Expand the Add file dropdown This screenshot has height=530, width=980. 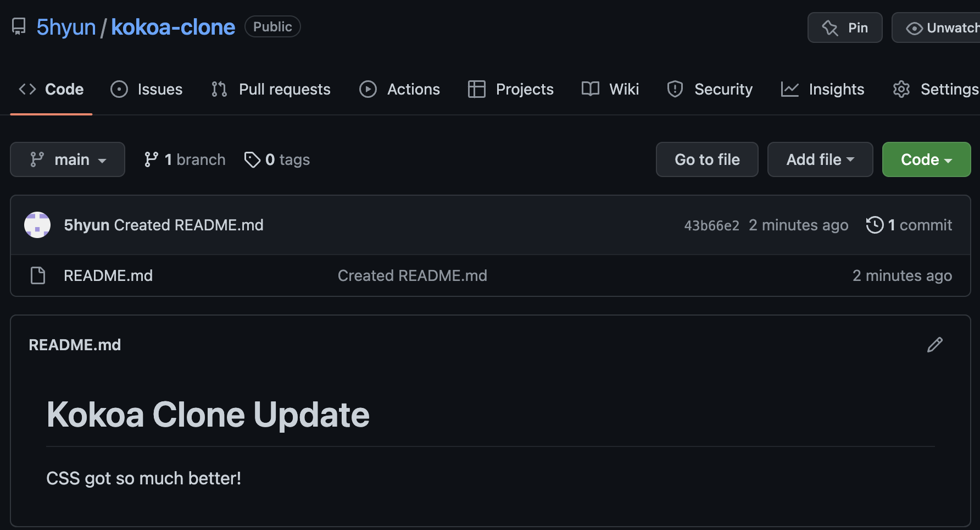820,159
